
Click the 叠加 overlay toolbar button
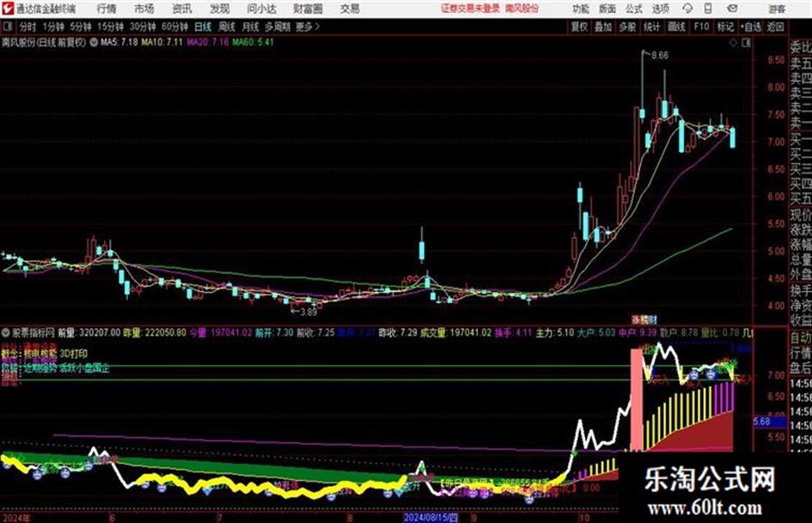pos(603,27)
